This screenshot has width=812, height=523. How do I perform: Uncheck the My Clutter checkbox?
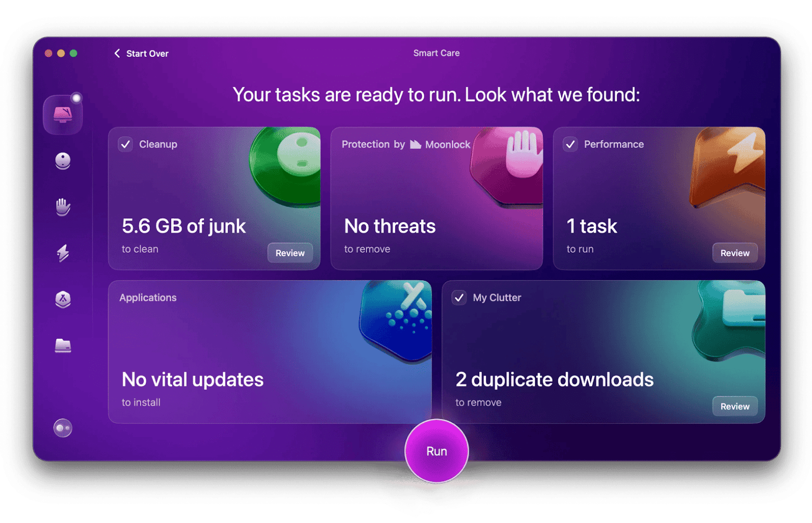pos(459,298)
